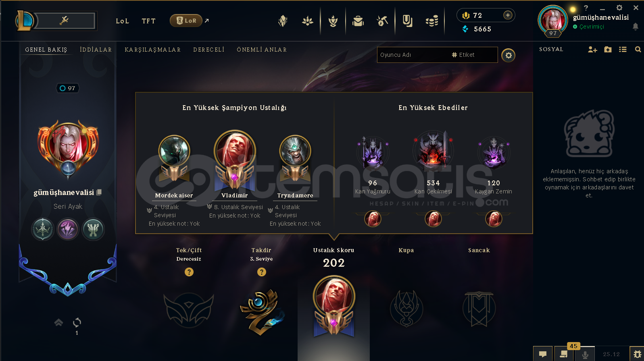Click the plus button to buy RP
Image resolution: width=644 pixels, height=361 pixels.
508,15
